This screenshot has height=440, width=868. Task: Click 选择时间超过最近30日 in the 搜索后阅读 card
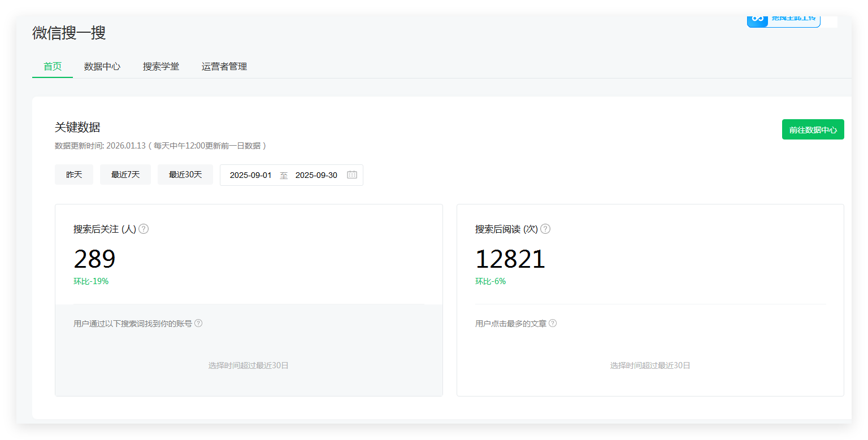click(650, 365)
